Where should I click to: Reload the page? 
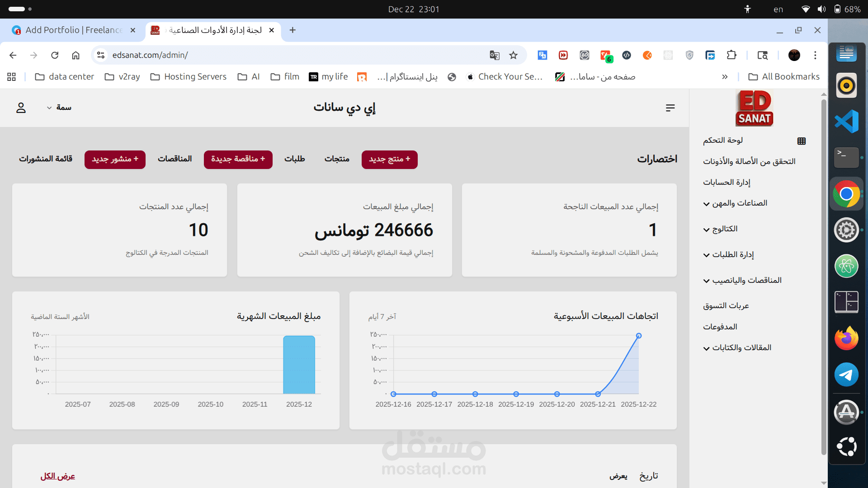(x=55, y=55)
